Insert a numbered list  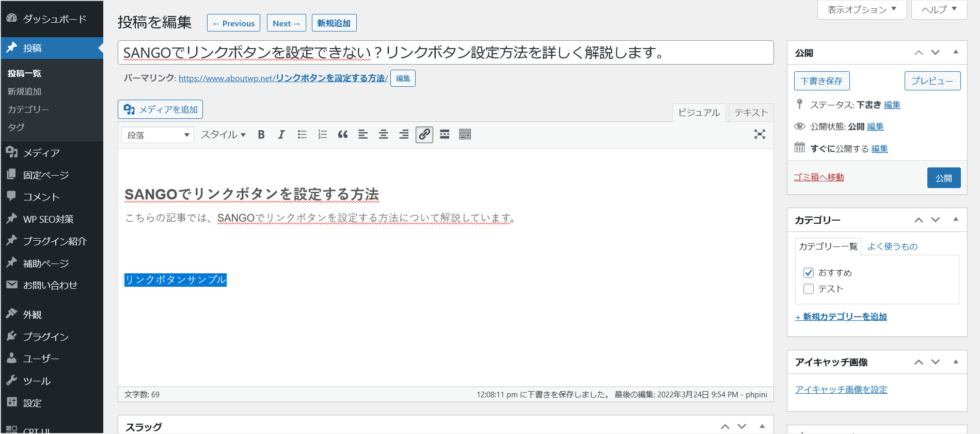coord(323,135)
